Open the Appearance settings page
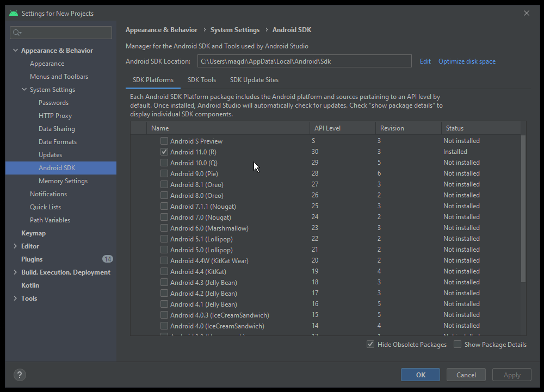The width and height of the screenshot is (544, 392). point(47,64)
